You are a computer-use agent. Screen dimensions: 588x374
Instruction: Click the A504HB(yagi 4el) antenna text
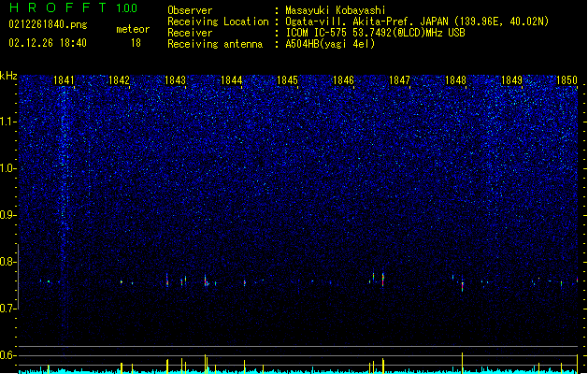[330, 44]
